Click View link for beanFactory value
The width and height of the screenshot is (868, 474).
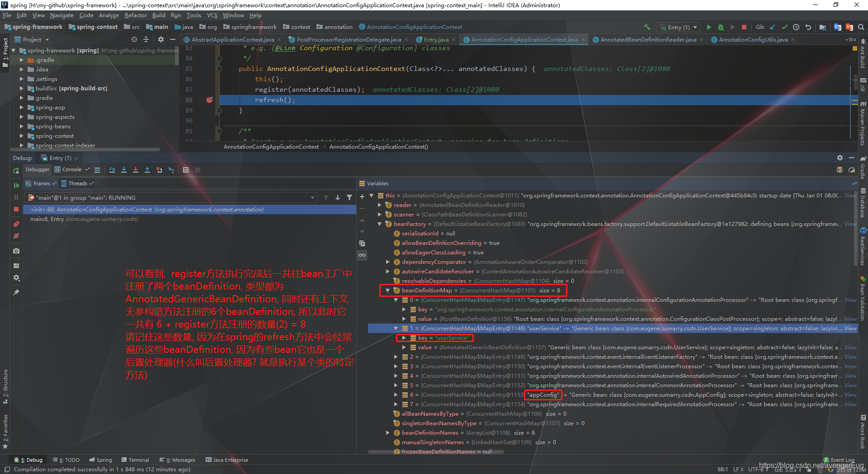pyautogui.click(x=850, y=224)
